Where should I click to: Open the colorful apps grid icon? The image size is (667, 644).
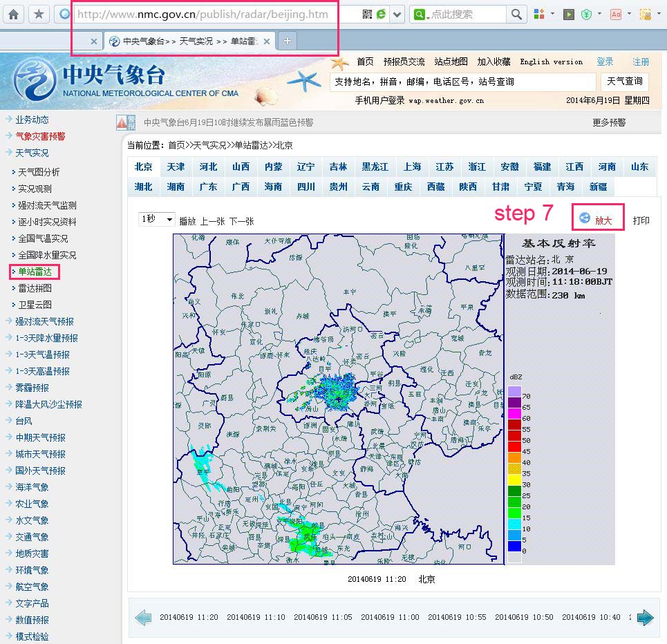coord(539,15)
